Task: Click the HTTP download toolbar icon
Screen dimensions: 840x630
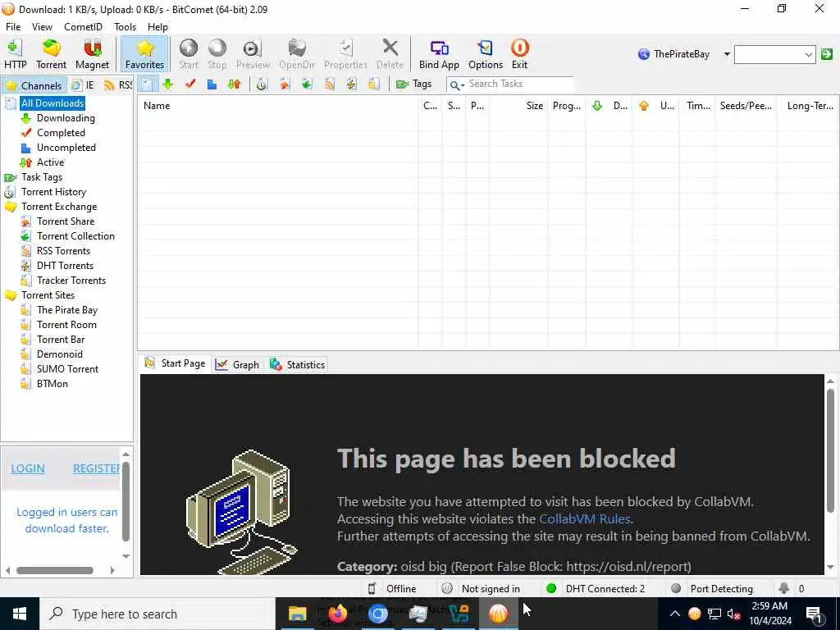Action: tap(15, 53)
